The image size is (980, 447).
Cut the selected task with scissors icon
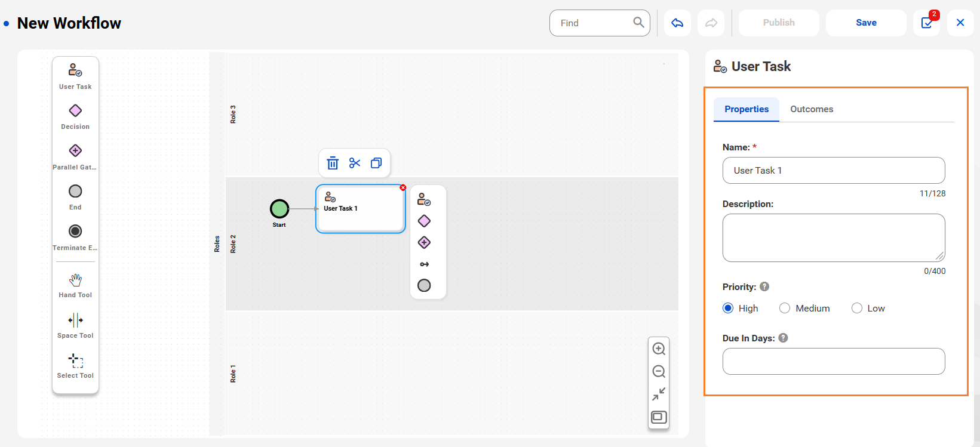click(x=355, y=163)
